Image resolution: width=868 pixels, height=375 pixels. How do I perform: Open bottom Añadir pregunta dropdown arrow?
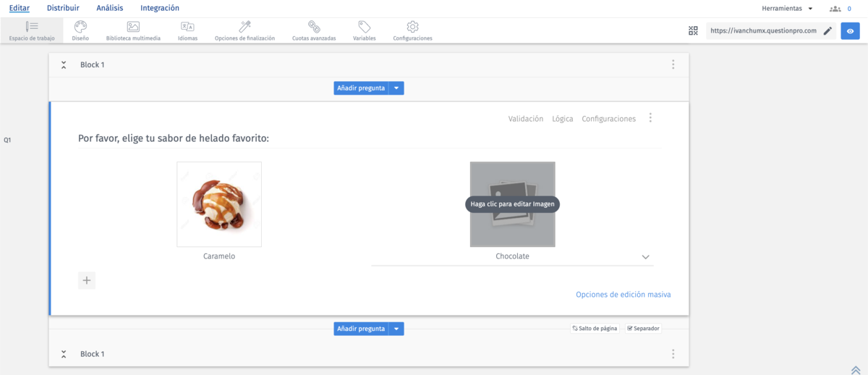tap(396, 329)
